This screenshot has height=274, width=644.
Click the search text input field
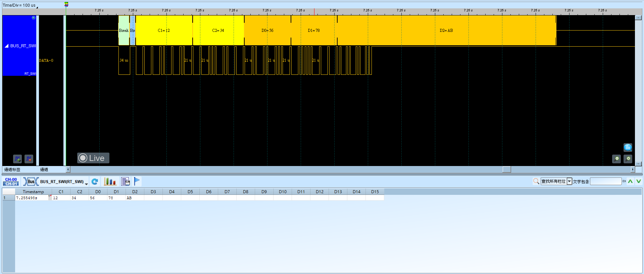click(606, 181)
